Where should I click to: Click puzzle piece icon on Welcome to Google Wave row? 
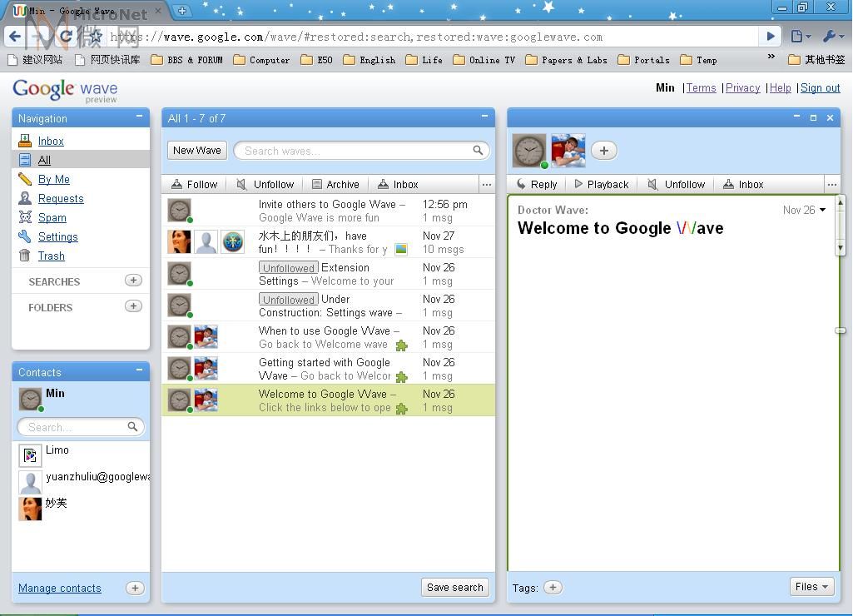pyautogui.click(x=401, y=408)
